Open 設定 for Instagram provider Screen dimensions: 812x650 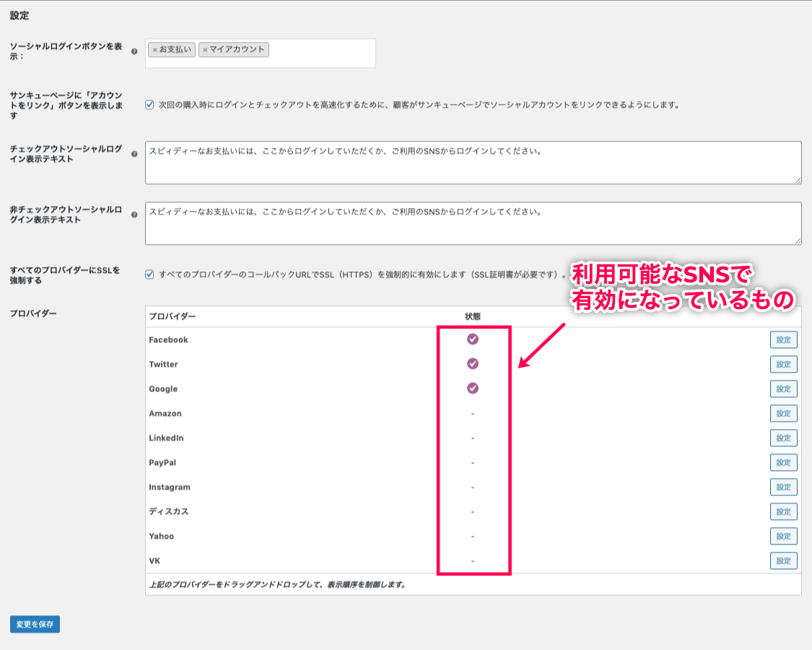pos(783,487)
